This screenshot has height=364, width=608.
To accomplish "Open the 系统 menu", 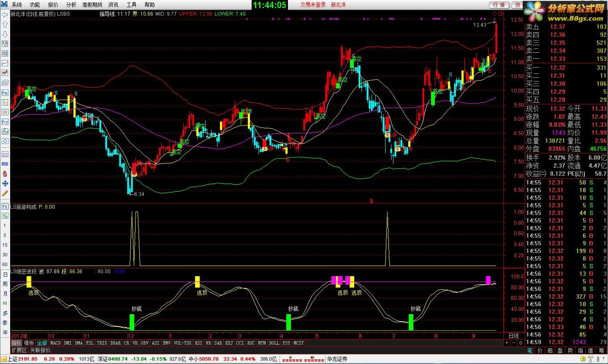I will tap(17, 5).
